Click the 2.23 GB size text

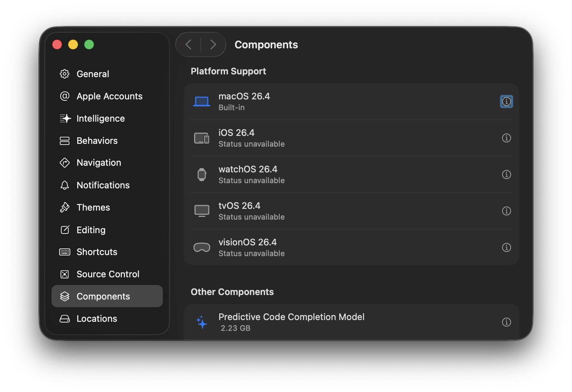coord(236,328)
